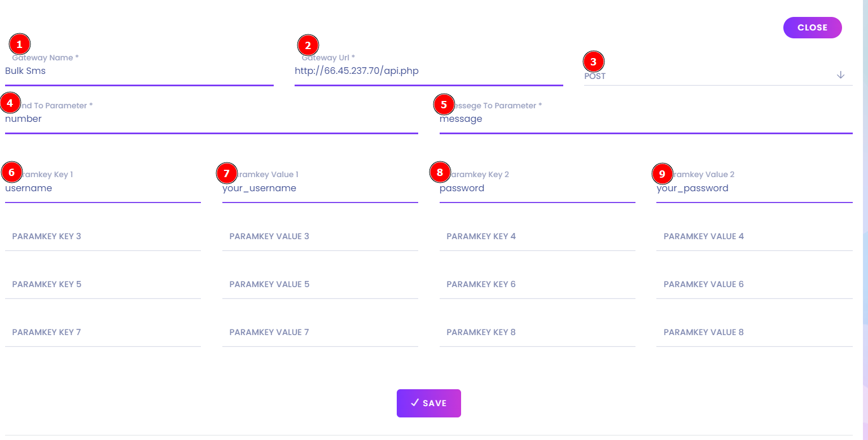Click the Close button
Viewport: 868px width, 440px height.
(812, 28)
